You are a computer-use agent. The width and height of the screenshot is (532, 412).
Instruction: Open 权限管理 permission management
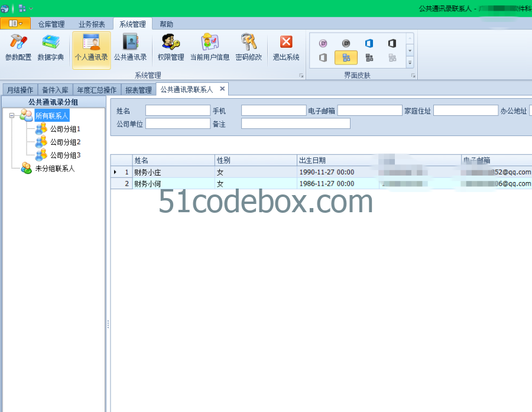tap(171, 48)
